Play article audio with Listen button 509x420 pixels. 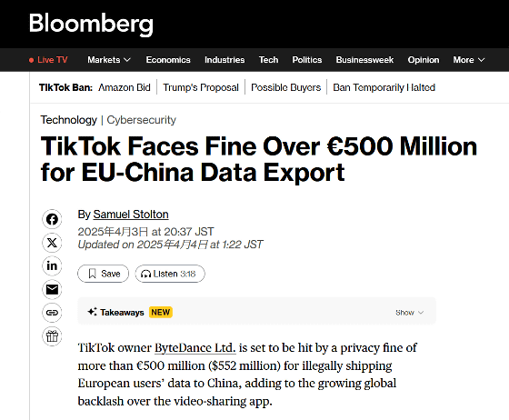[x=170, y=274]
